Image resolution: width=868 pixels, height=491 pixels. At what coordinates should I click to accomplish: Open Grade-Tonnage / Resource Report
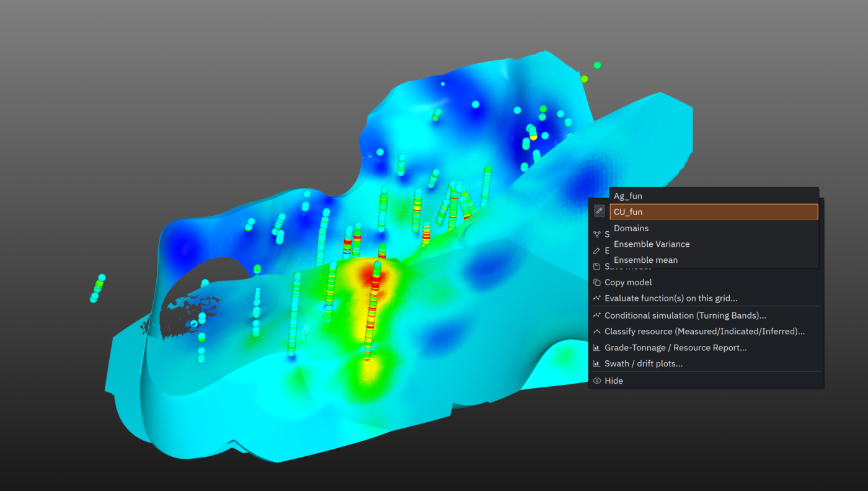click(705, 348)
